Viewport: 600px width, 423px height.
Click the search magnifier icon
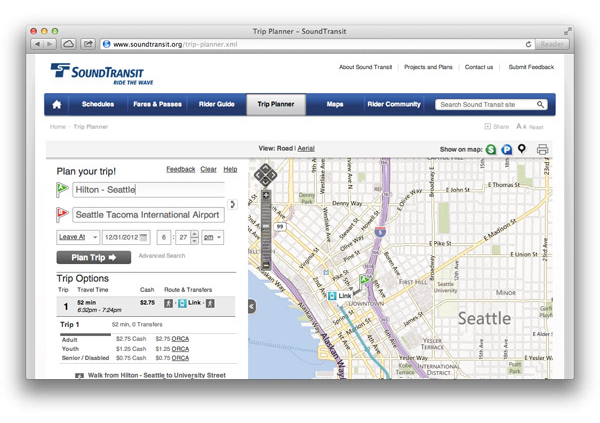pyautogui.click(x=540, y=105)
